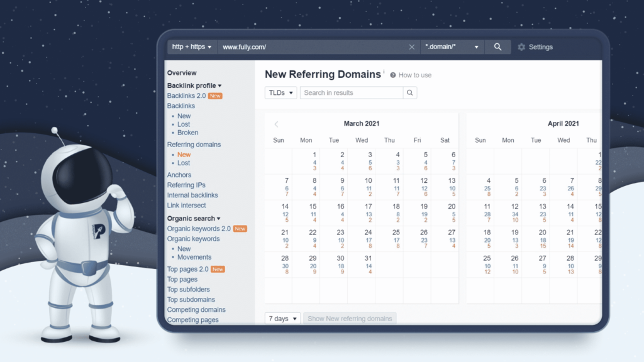Collapse the Backlink profile section
This screenshot has width=644, height=362.
[x=194, y=85]
